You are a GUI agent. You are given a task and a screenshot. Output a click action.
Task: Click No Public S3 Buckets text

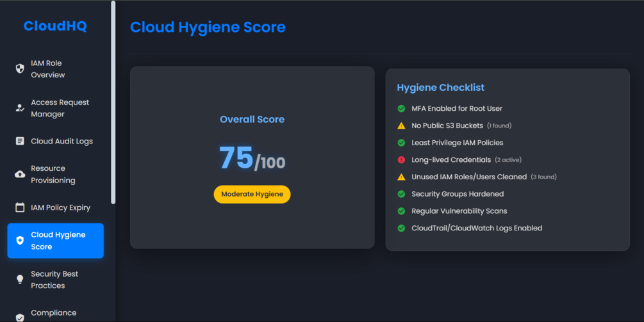(447, 125)
